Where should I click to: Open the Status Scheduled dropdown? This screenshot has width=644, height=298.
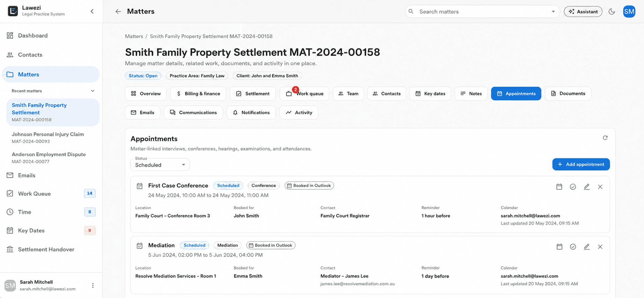(x=160, y=165)
